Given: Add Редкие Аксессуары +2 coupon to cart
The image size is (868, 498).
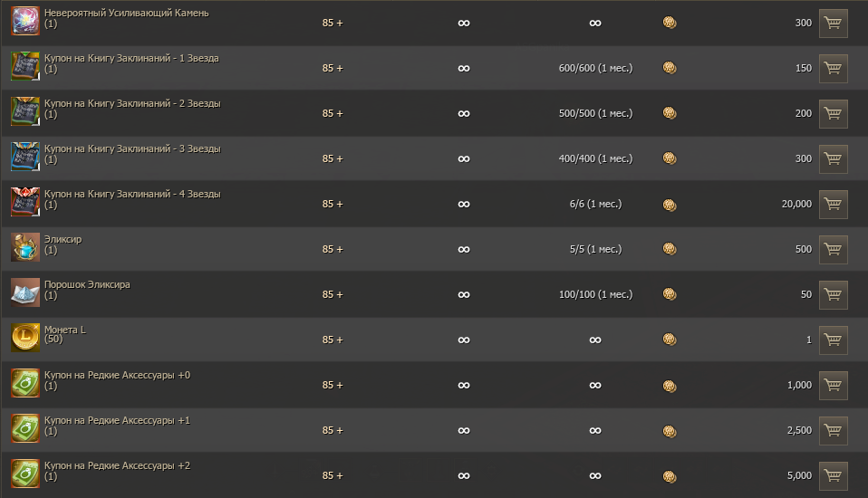Looking at the screenshot, I should 833,476.
